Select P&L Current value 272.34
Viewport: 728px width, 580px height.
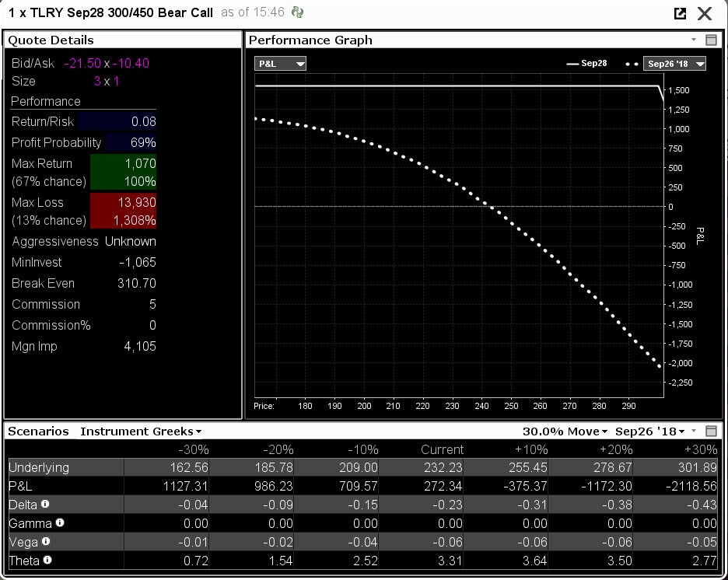point(443,486)
